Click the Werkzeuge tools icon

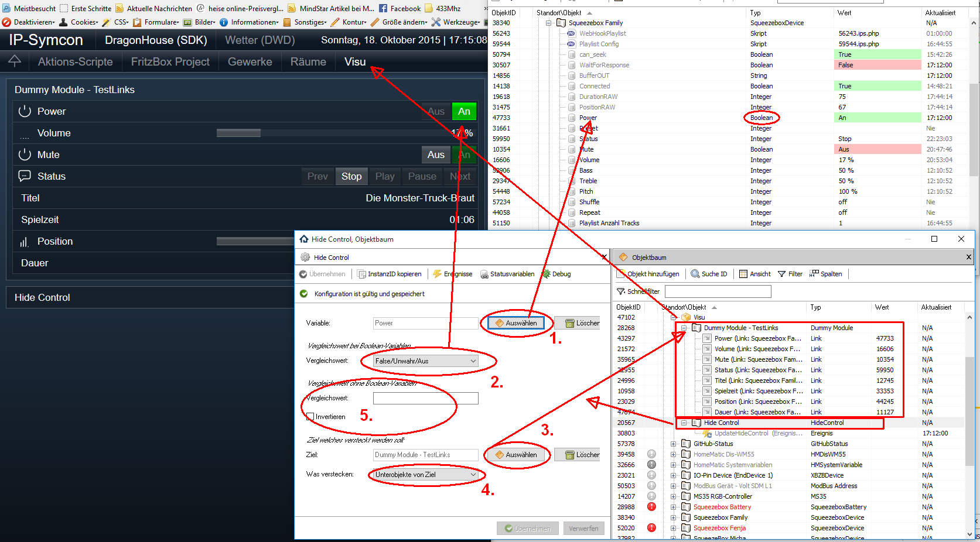tap(436, 22)
